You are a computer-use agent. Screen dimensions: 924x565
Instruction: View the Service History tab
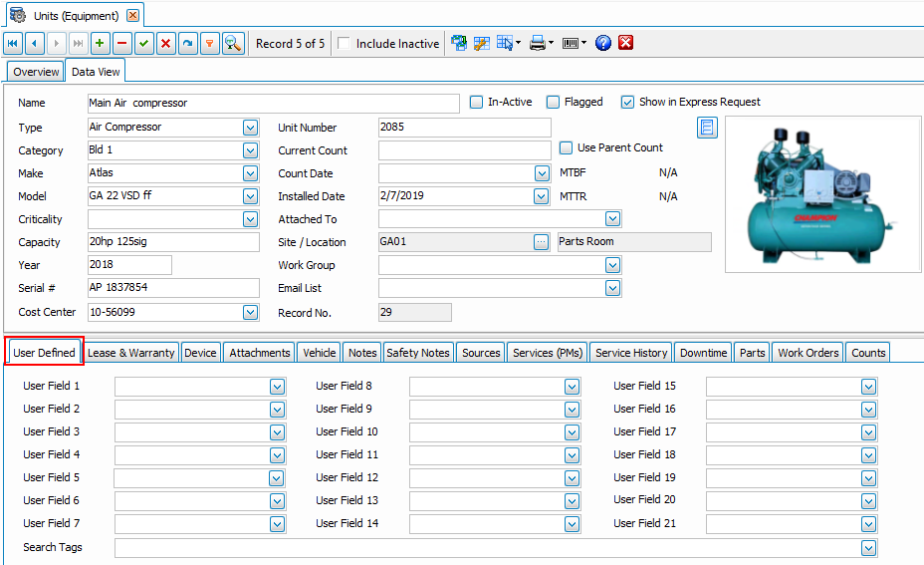coord(631,353)
